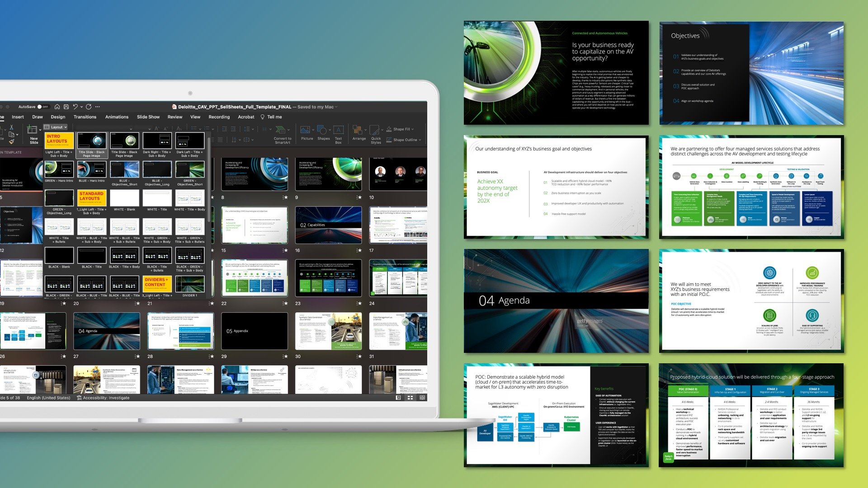Toggle the AutoSave switch
Screen dimensions: 868x488
pyautogui.click(x=43, y=107)
